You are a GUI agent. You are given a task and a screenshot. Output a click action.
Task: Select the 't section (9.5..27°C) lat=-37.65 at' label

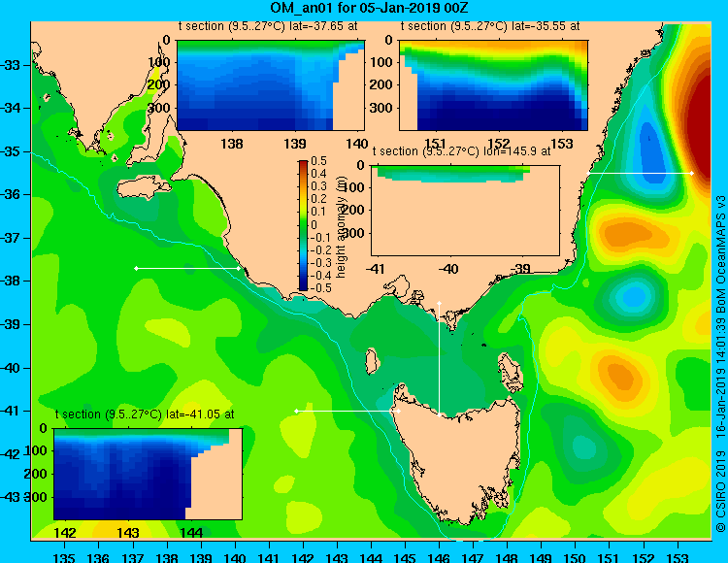(268, 26)
